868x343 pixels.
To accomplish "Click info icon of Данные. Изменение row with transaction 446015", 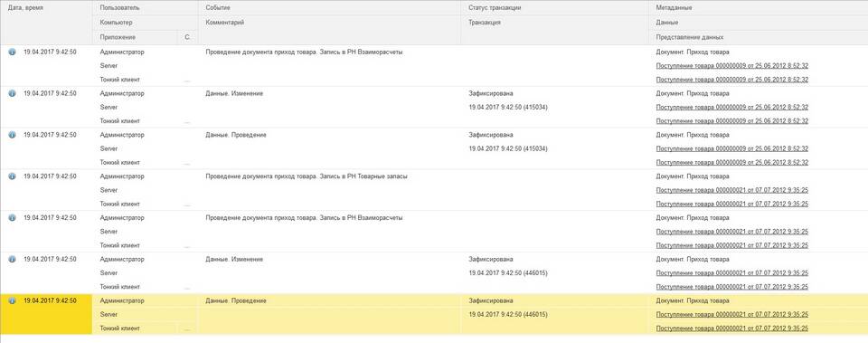I will 12,260.
